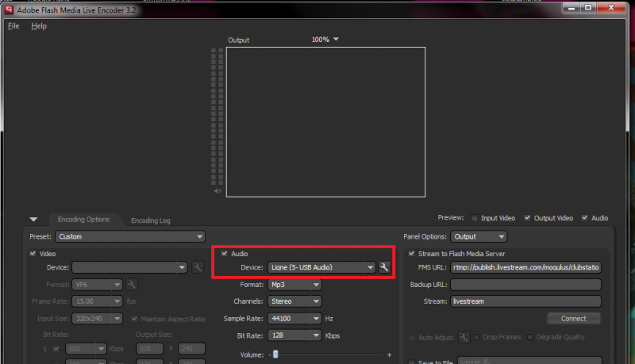The image size is (635, 364).
Task: Click the speaker icon below audio meter
Action: (217, 191)
